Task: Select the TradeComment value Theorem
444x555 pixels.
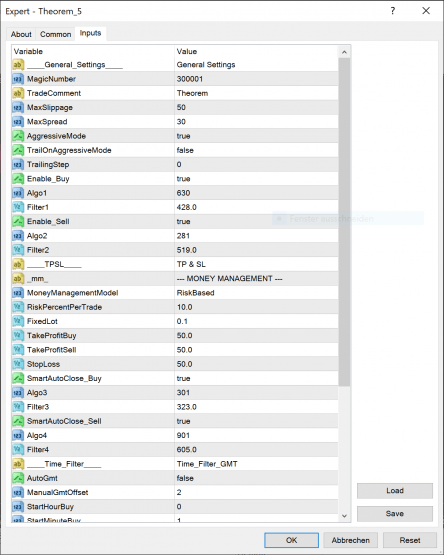Action: click(x=192, y=93)
